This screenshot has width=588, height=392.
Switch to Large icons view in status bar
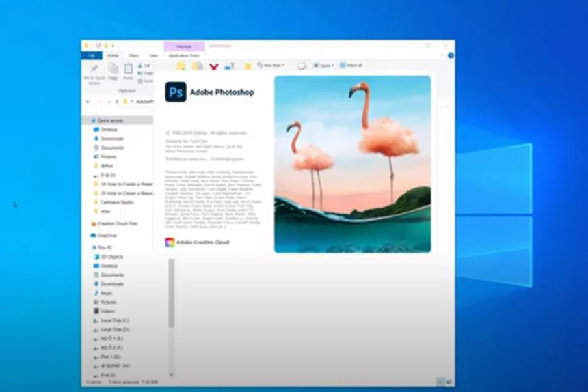(449, 382)
